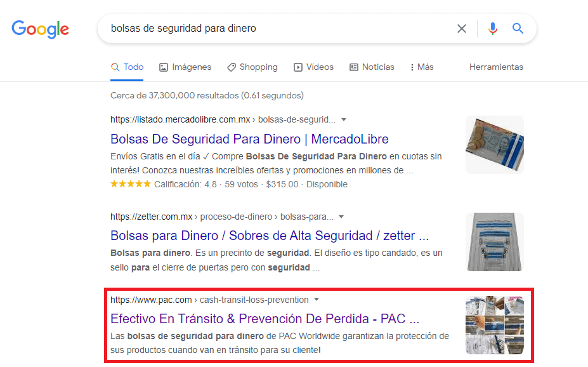Screen dimensions: 588x367
Task: Select the Todo tab
Action: (127, 67)
